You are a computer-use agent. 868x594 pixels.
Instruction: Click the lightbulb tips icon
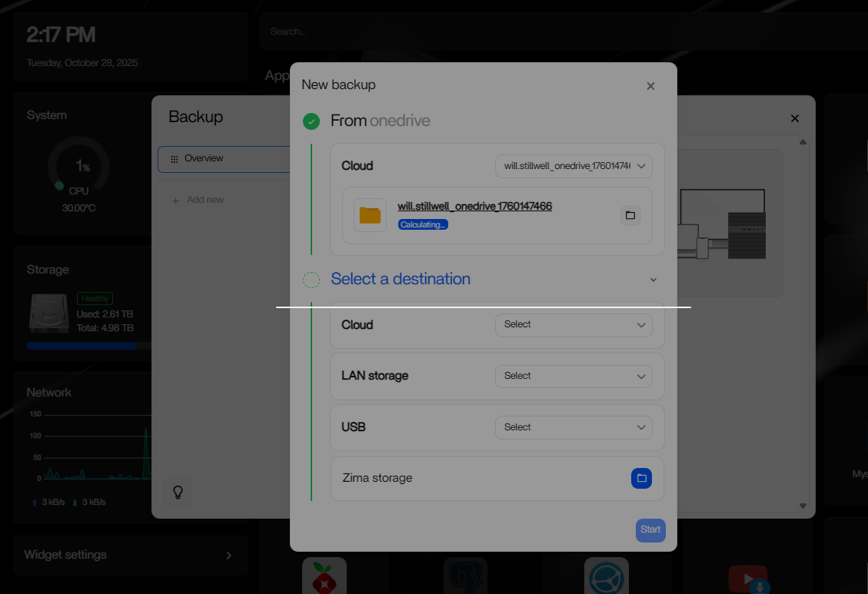click(x=178, y=492)
